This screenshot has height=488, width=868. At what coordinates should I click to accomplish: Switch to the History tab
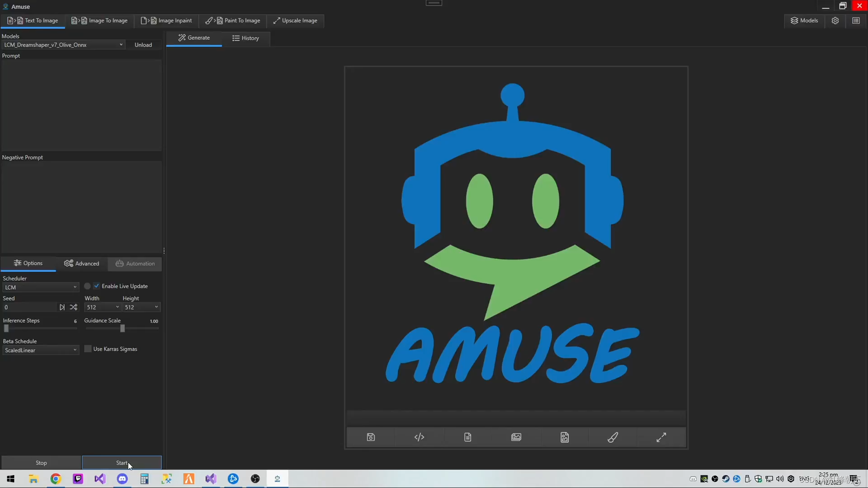tap(245, 38)
